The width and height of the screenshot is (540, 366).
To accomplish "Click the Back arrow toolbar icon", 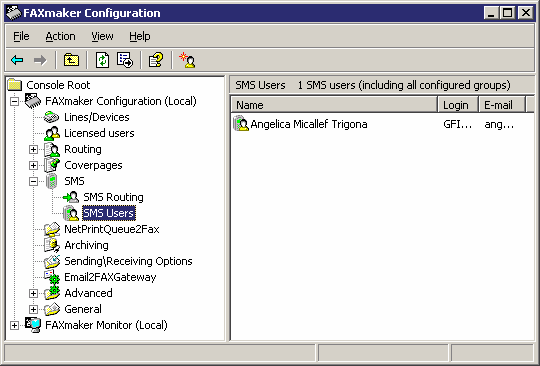I will [x=17, y=60].
